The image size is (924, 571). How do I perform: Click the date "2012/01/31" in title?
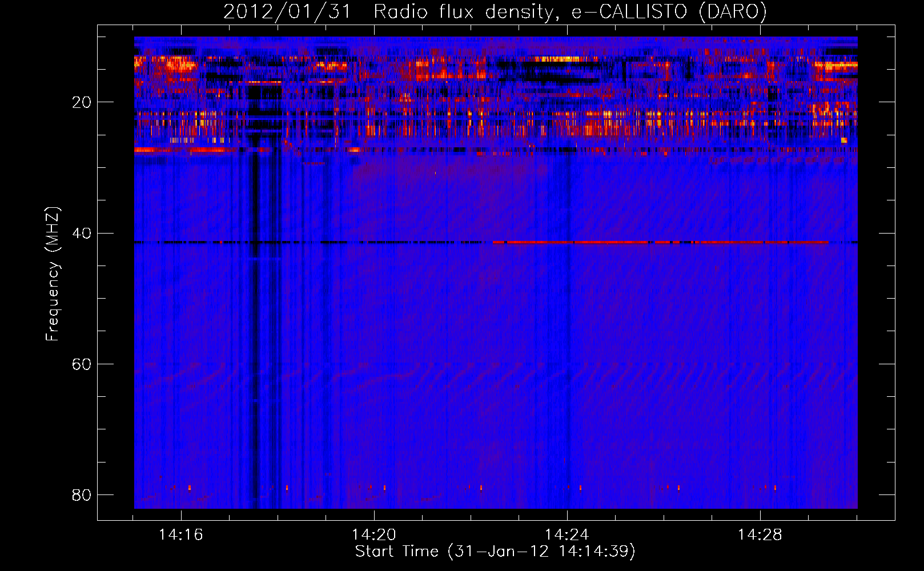point(287,11)
